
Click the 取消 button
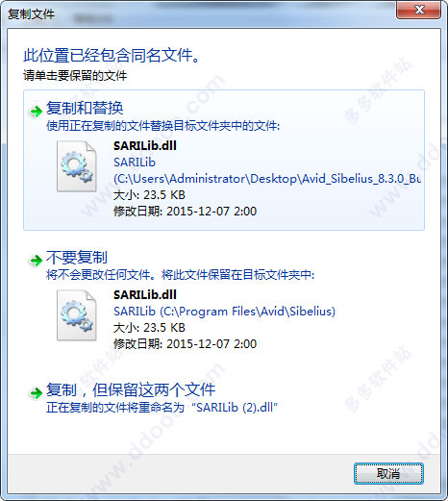(x=388, y=473)
